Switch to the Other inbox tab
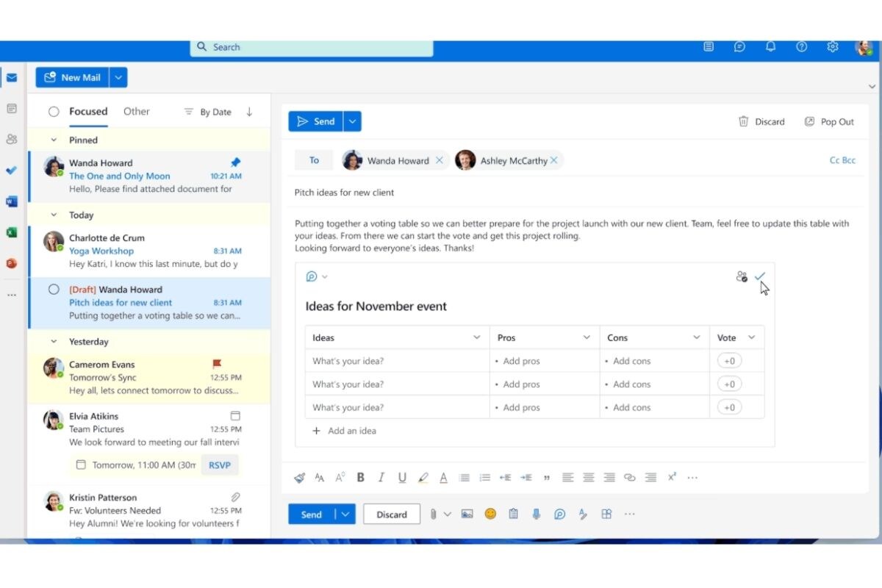882x588 pixels. tap(136, 112)
